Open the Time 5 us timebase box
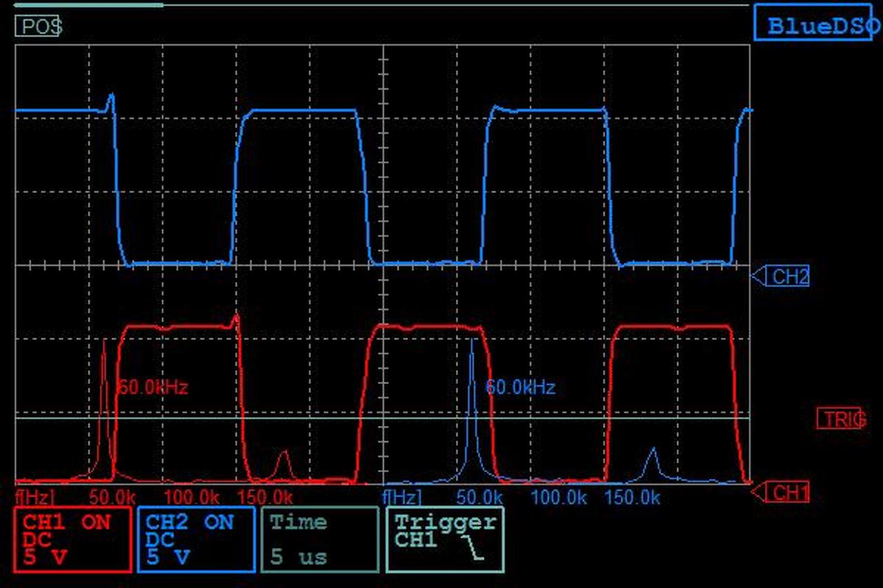883x588 pixels. [x=319, y=540]
